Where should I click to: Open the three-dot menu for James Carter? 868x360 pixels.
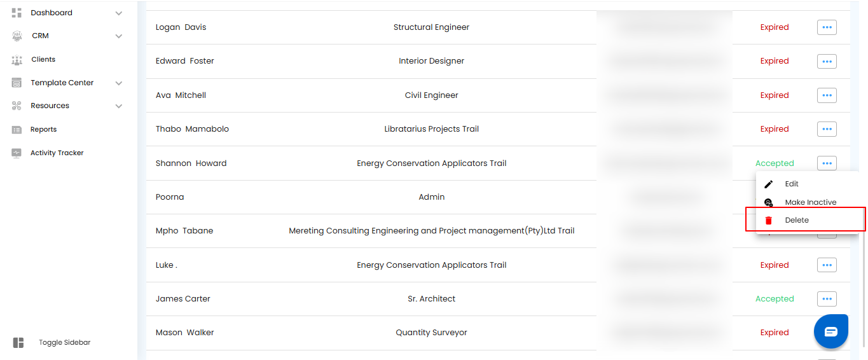pos(827,299)
